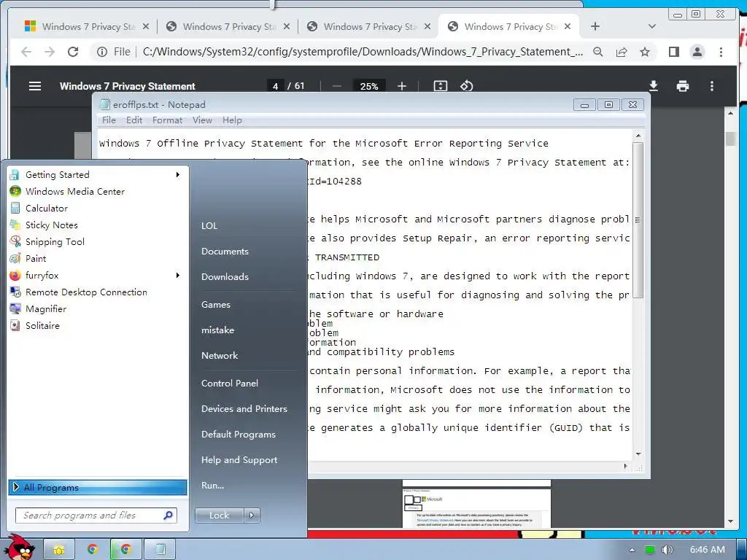The height and width of the screenshot is (560, 747).
Task: Show hidden system tray icons
Action: [x=632, y=550]
